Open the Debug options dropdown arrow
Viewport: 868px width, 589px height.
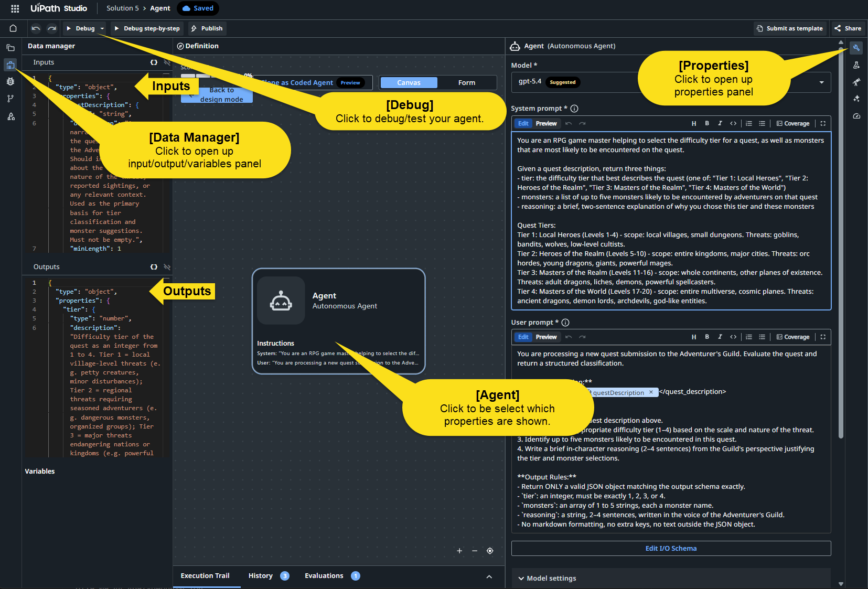[x=102, y=28]
